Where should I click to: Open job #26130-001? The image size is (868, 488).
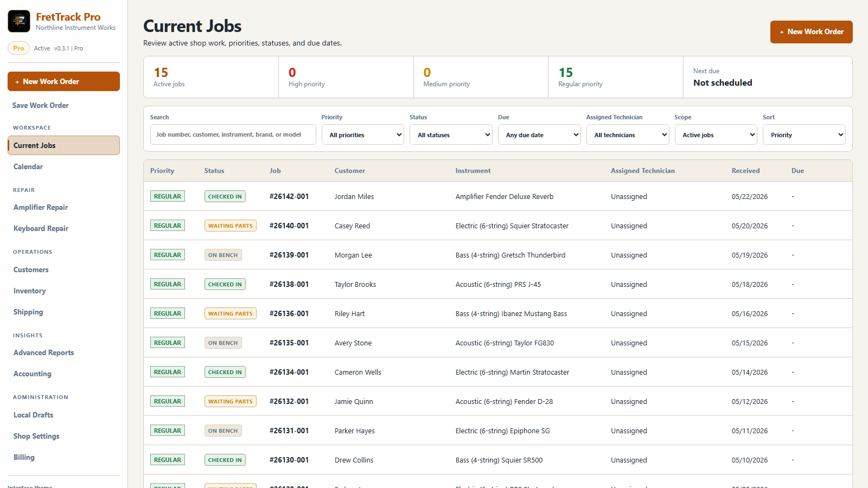click(x=289, y=460)
